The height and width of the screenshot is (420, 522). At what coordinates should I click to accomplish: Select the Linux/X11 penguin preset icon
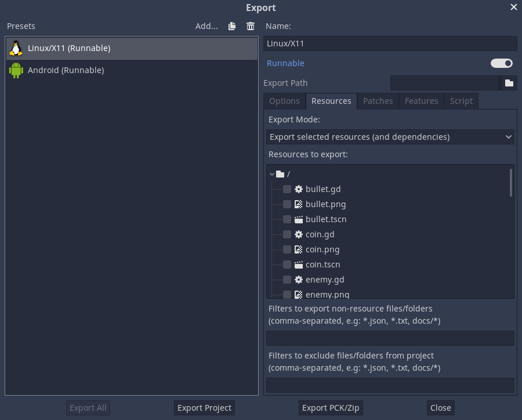tap(16, 48)
